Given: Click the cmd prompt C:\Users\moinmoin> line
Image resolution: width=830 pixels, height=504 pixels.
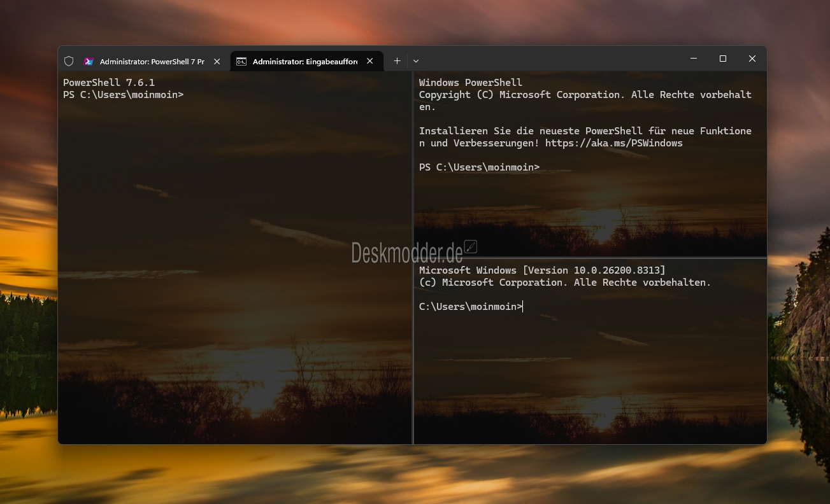Looking at the screenshot, I should point(470,307).
